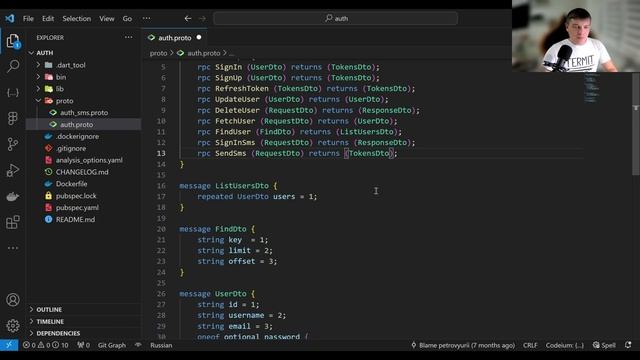Open the Go menu
Viewport: 640px width, 360px height.
coord(127,18)
